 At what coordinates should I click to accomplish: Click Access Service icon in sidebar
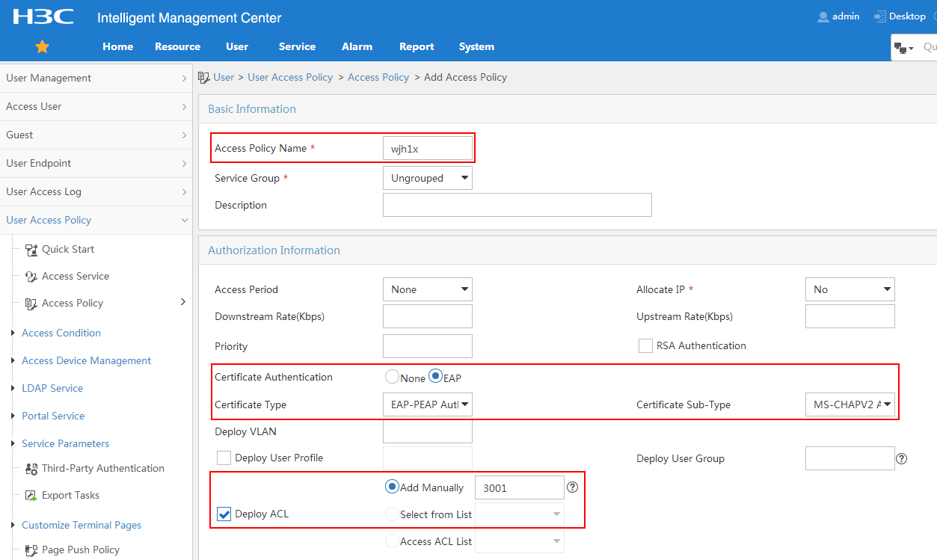pos(31,277)
